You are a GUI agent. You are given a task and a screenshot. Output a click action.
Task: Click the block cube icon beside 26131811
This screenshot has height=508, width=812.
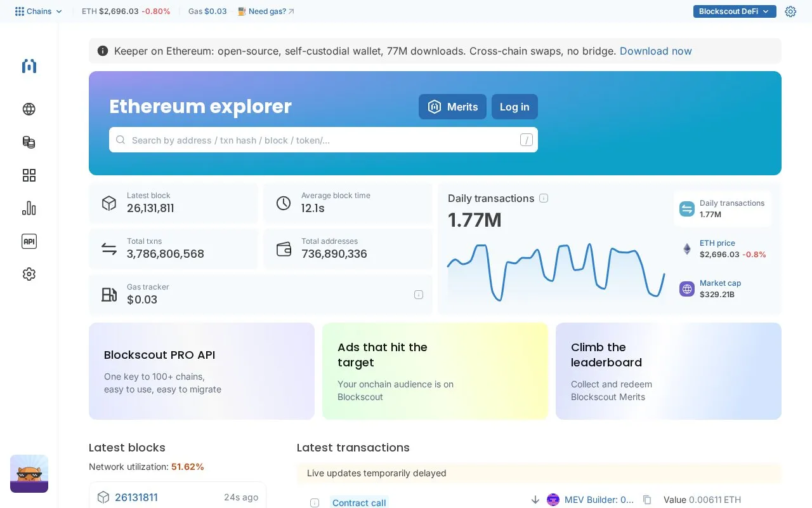[x=103, y=497]
